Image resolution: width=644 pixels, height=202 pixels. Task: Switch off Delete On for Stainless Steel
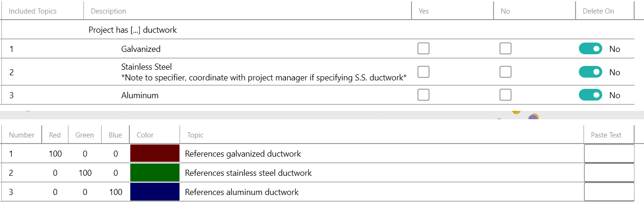[x=591, y=72]
